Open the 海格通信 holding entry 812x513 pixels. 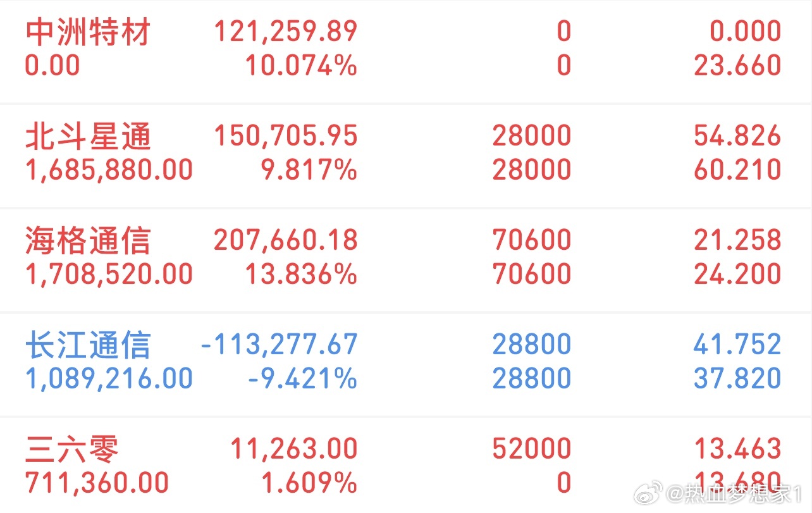point(406,257)
